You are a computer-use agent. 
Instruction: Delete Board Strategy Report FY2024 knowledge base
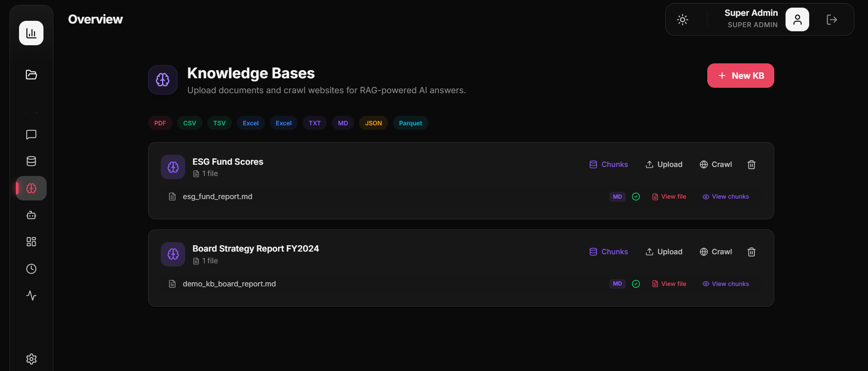click(x=751, y=252)
